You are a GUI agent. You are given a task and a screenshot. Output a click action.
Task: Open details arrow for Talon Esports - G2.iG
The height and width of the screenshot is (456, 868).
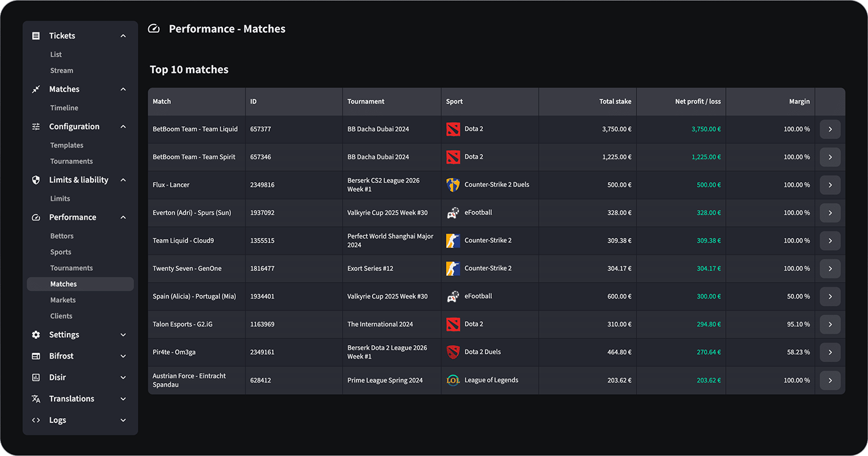[830, 325]
